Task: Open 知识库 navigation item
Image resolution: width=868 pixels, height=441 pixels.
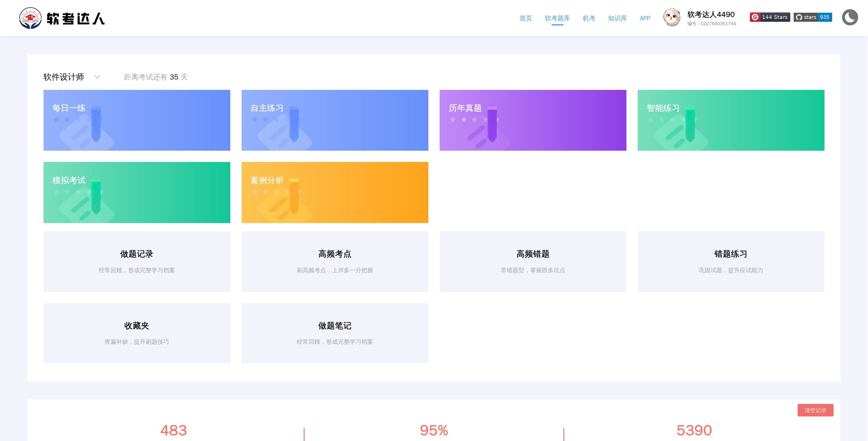Action: 617,18
